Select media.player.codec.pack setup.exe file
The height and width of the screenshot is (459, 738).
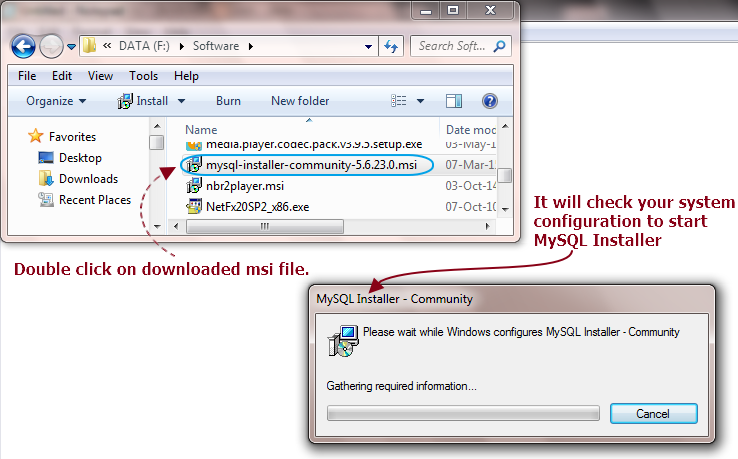point(314,144)
